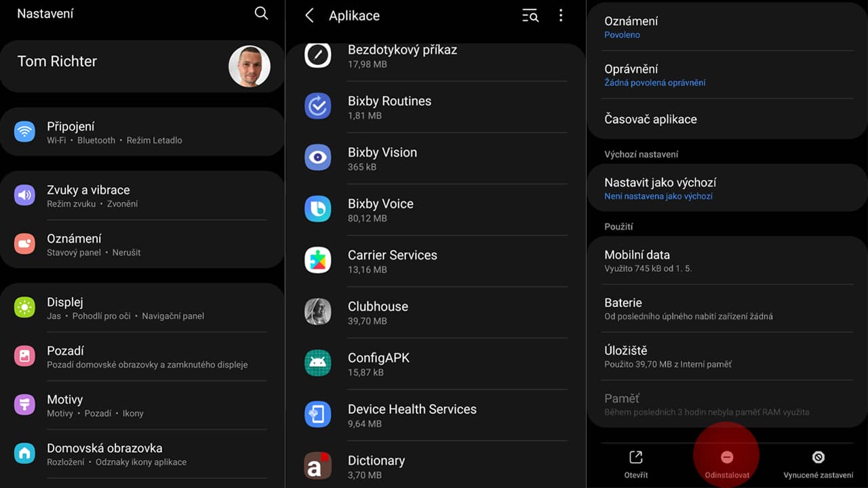Tap the Nastavení screen title
The image size is (868, 488).
point(45,14)
